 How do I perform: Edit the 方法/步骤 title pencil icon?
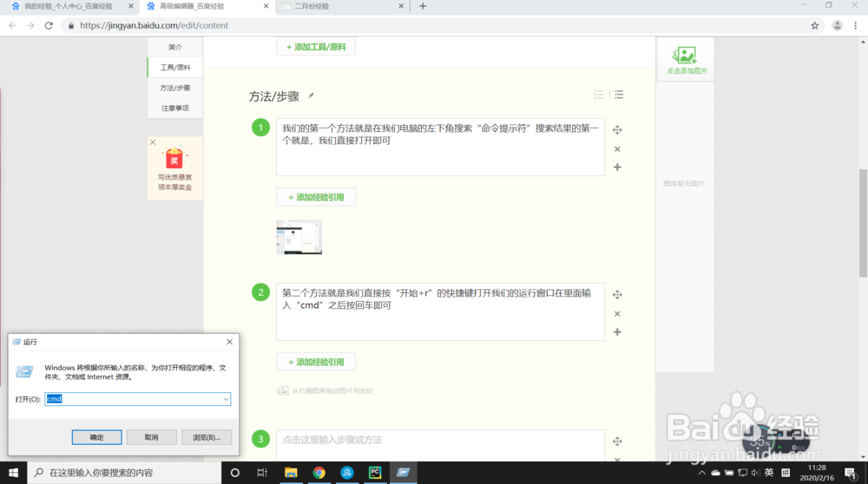311,95
